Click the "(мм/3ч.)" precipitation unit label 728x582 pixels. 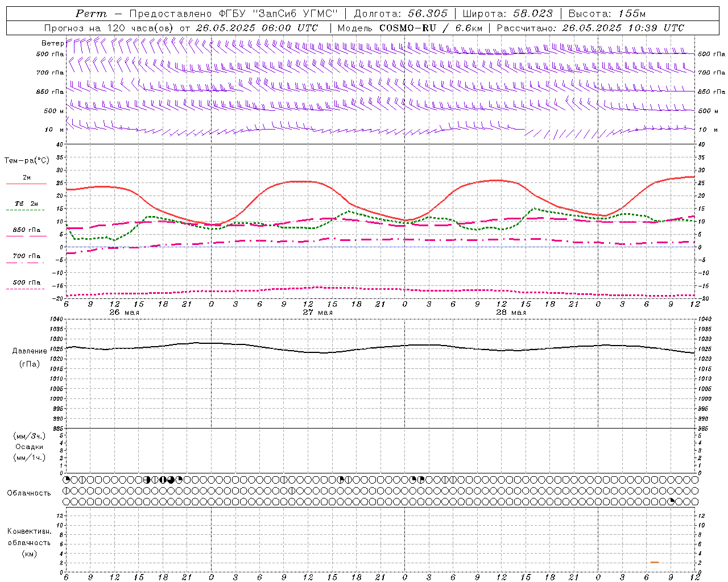tap(30, 436)
